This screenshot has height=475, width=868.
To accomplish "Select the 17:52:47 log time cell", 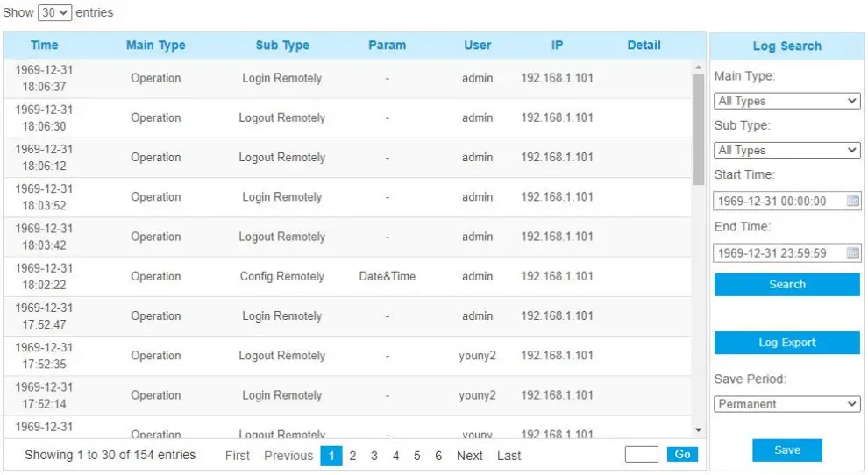I will [45, 316].
